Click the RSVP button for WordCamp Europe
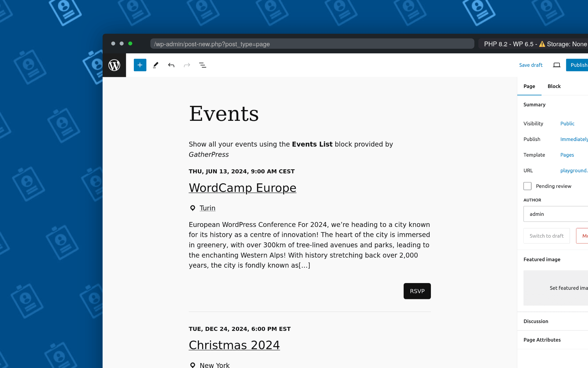Viewport: 588px width, 368px height. point(417,291)
